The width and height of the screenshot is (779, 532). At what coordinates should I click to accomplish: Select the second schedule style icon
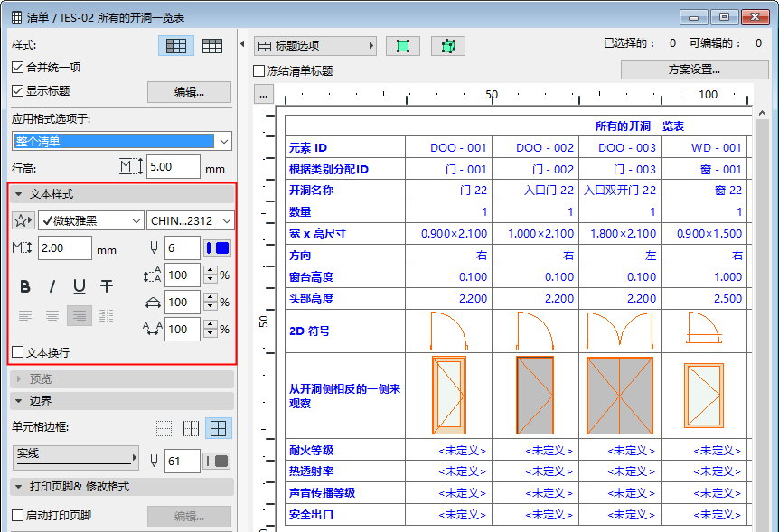coord(212,46)
